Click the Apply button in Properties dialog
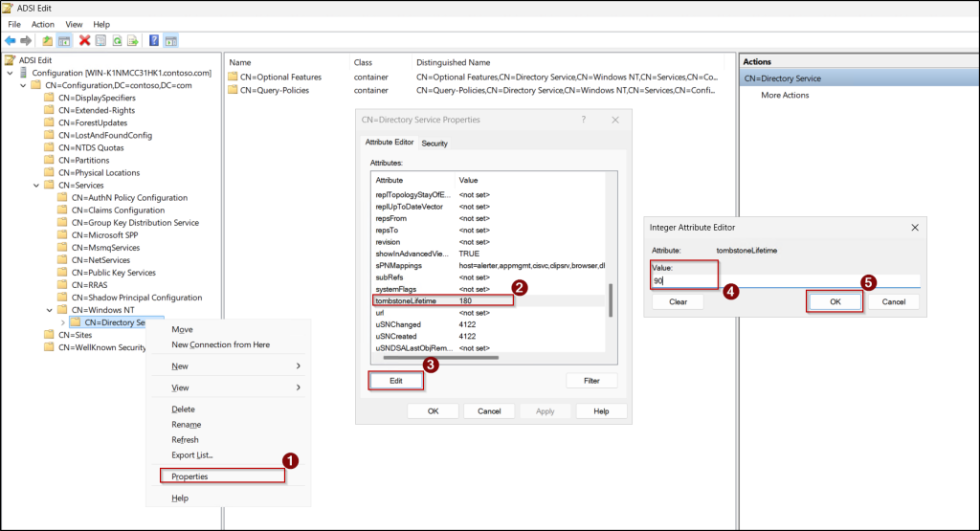The height and width of the screenshot is (531, 980). click(545, 411)
